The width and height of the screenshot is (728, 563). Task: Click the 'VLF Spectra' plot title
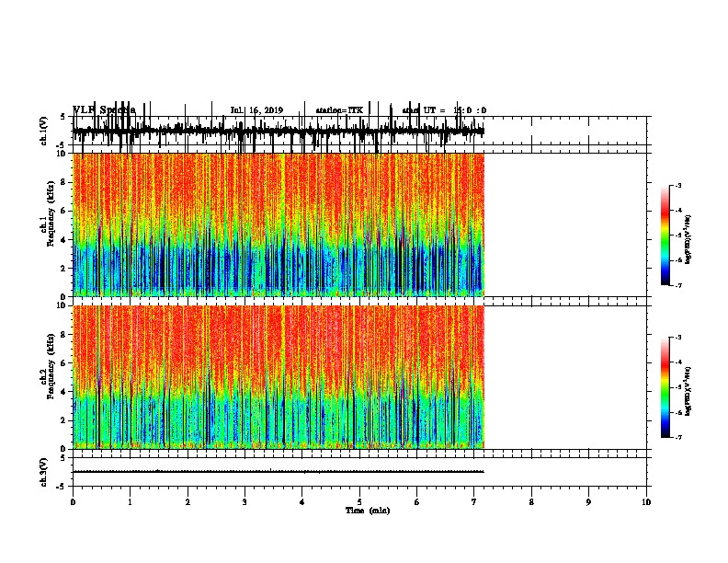(104, 110)
